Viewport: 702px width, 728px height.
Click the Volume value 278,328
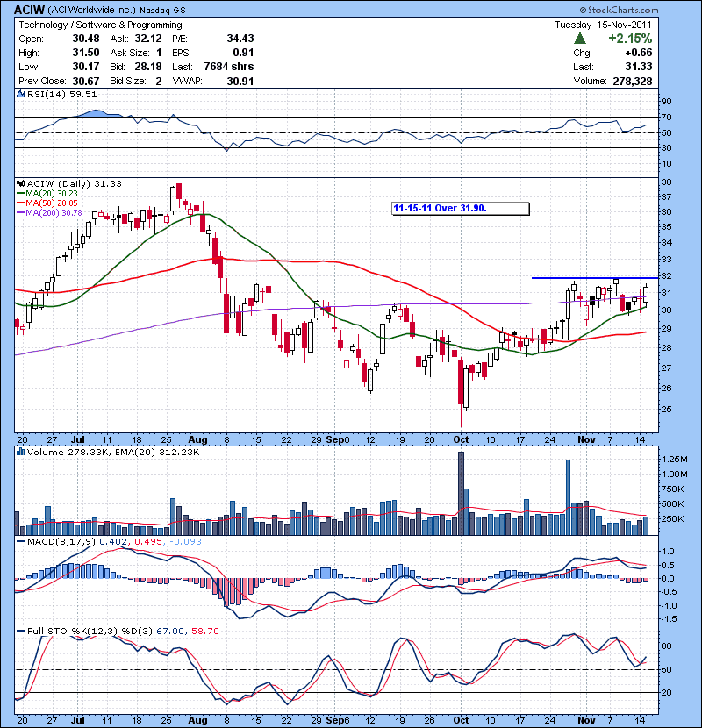pos(633,82)
